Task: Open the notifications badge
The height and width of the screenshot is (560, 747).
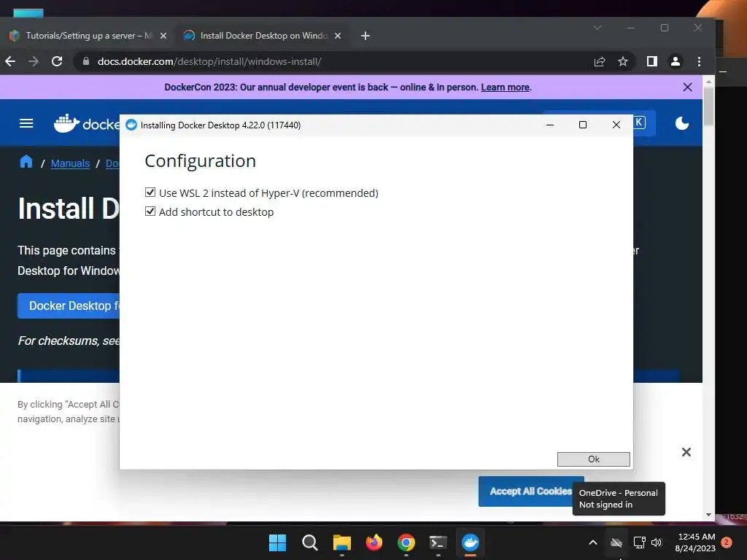Action: (727, 542)
